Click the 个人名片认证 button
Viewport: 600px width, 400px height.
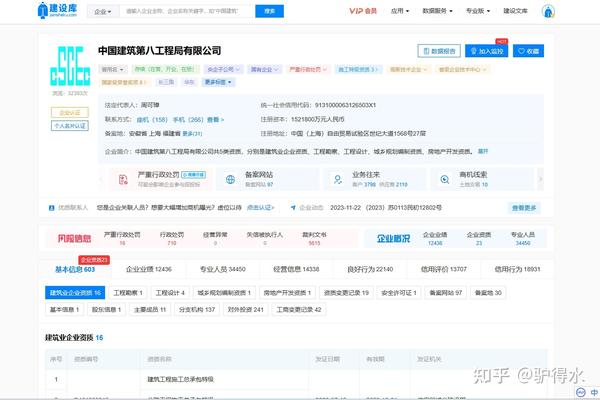70,126
